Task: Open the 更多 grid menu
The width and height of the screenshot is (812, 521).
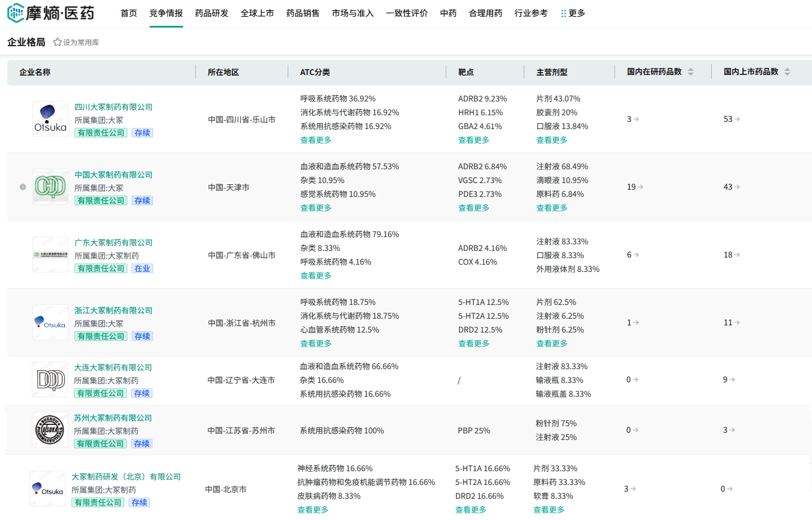Action: (x=572, y=13)
